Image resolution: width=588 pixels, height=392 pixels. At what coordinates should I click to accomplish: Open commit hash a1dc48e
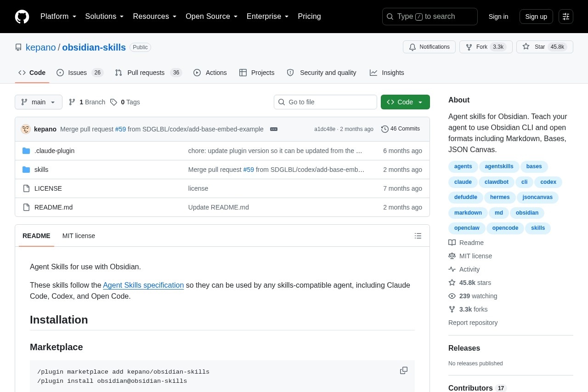[325, 129]
